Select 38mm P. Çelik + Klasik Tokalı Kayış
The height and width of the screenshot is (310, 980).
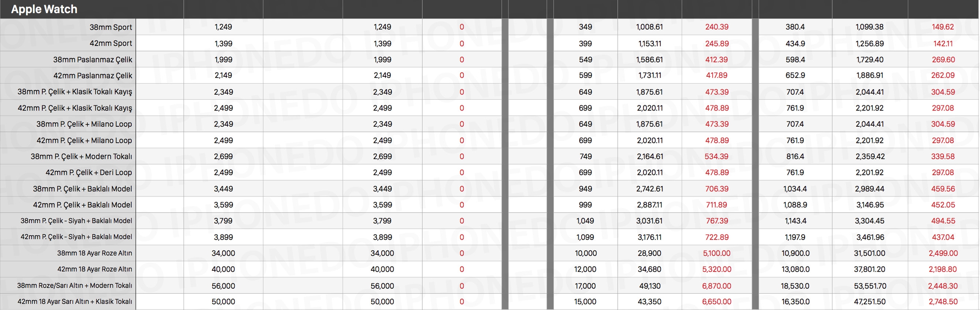75,92
